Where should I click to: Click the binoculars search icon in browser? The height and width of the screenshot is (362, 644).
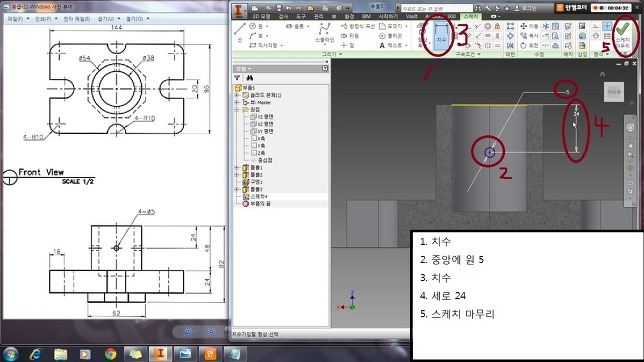click(x=249, y=78)
